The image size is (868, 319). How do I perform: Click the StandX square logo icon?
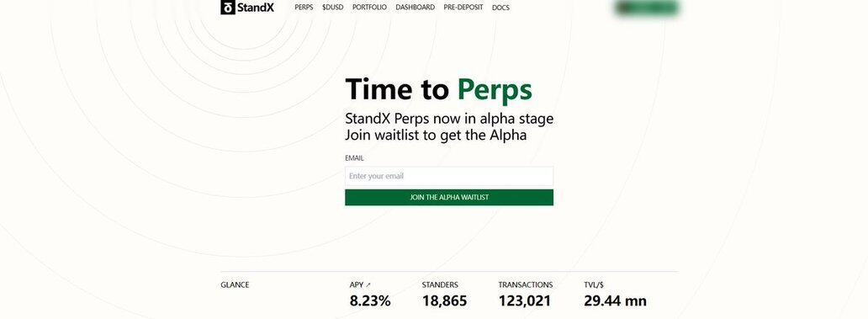[228, 8]
